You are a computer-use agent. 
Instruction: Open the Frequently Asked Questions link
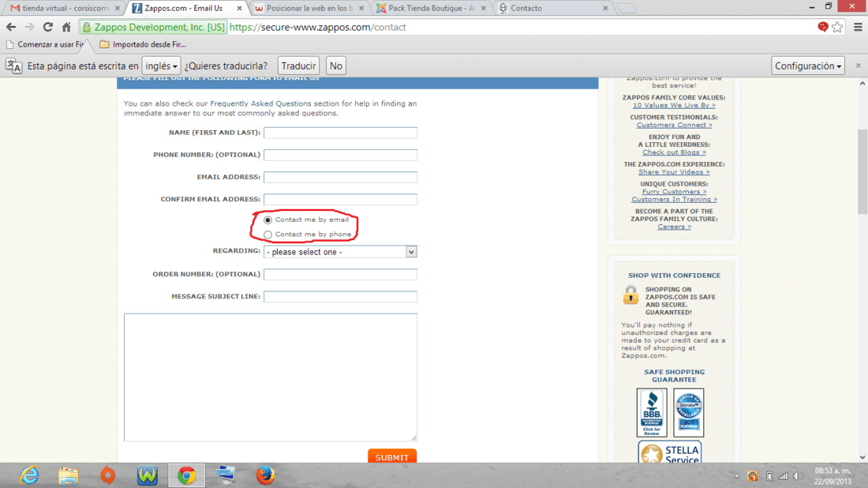tap(260, 103)
